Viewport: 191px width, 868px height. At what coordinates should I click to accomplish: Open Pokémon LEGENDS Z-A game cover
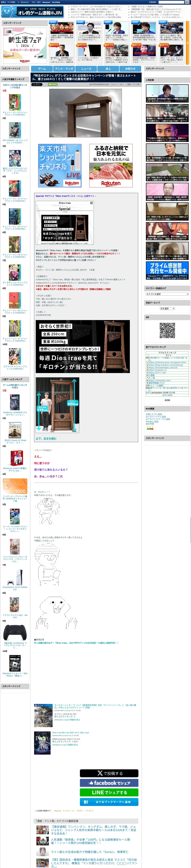tap(15, 402)
